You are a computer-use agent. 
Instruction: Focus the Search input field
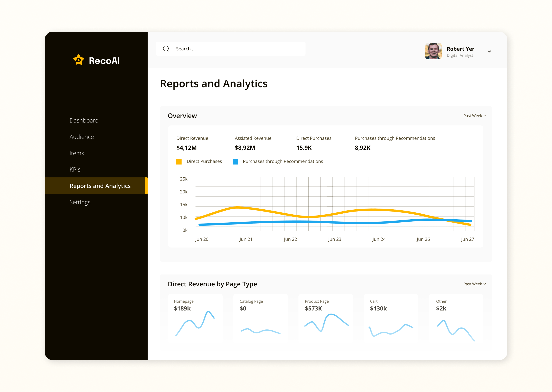[x=237, y=49]
